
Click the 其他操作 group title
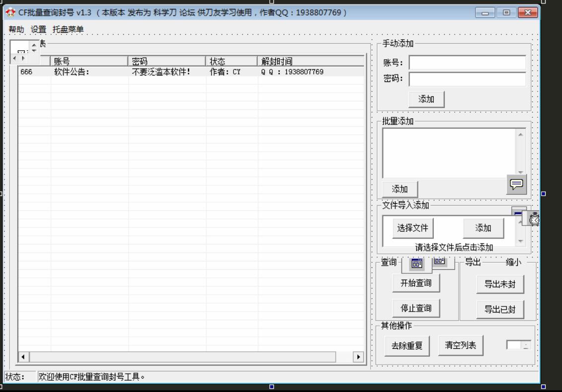[x=397, y=326]
